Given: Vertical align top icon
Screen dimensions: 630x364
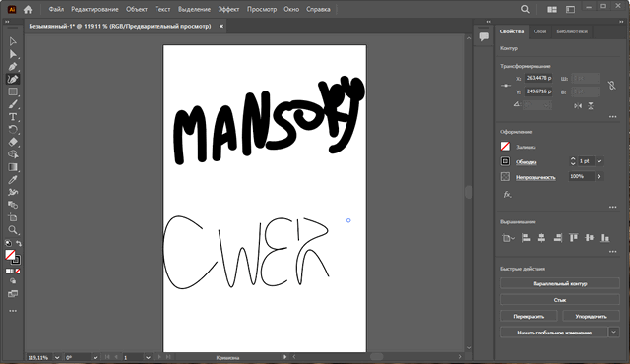Looking at the screenshot, I should pyautogui.click(x=573, y=238).
